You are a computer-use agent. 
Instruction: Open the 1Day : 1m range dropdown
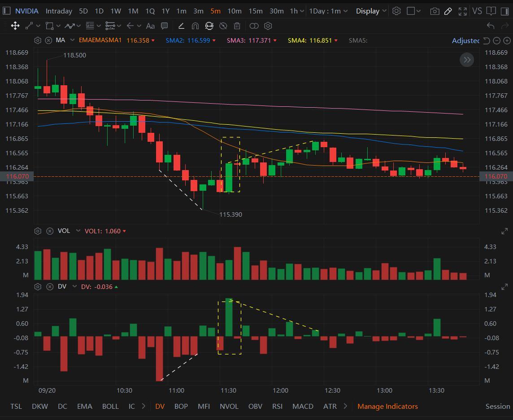[328, 11]
